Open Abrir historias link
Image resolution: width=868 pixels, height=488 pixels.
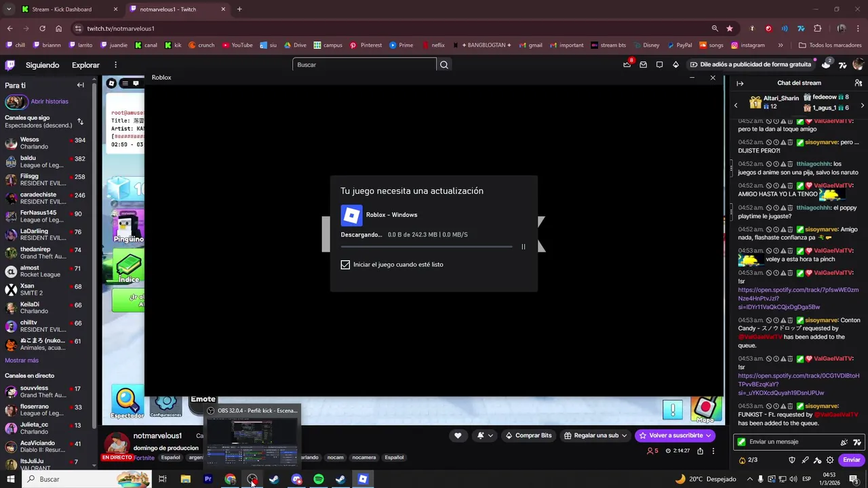[x=50, y=102]
